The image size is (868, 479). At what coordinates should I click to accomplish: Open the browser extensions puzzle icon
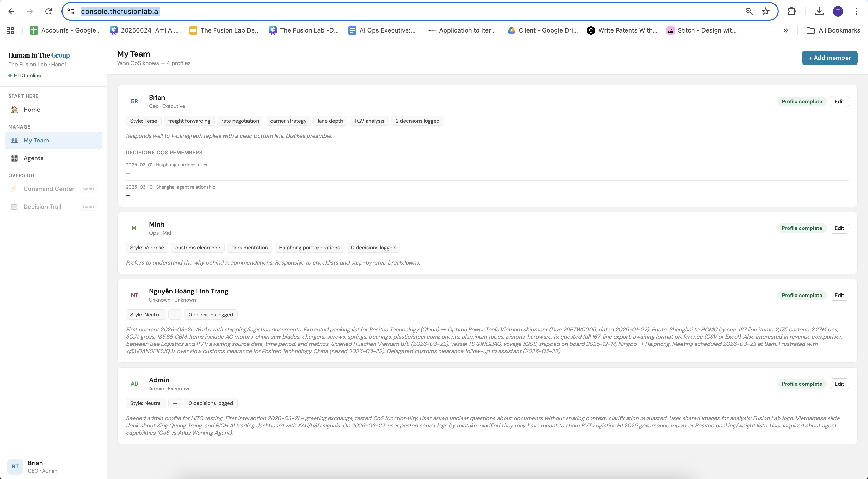[x=792, y=11]
